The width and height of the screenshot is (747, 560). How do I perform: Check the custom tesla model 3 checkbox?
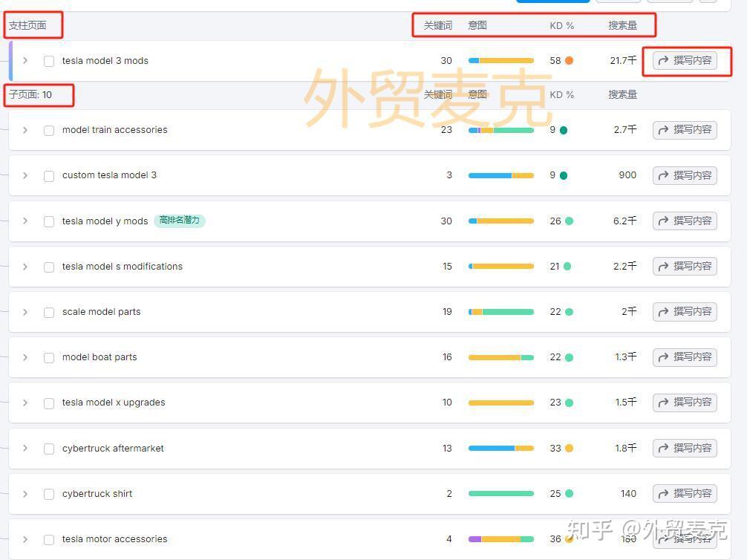(x=48, y=176)
